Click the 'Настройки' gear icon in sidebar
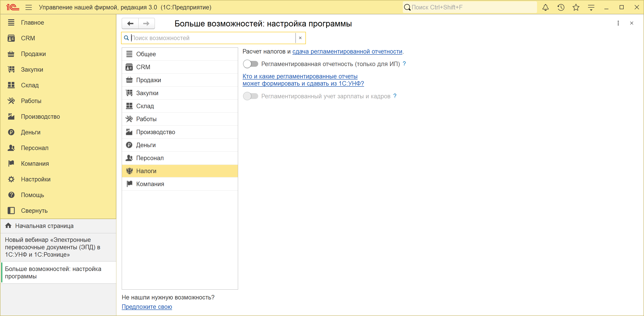Image resolution: width=644 pixels, height=316 pixels. (x=11, y=179)
